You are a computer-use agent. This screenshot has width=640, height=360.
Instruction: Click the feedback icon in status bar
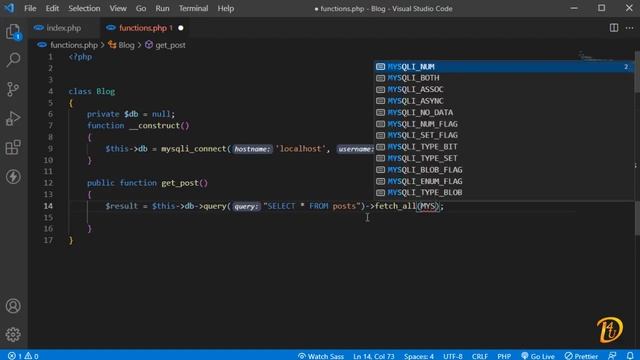click(612, 356)
